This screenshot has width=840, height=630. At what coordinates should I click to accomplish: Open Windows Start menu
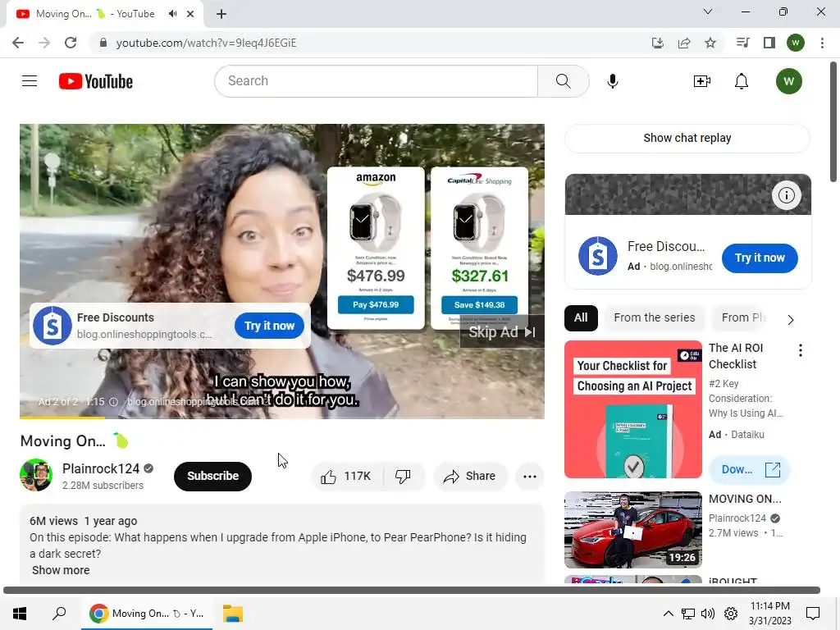click(x=20, y=614)
